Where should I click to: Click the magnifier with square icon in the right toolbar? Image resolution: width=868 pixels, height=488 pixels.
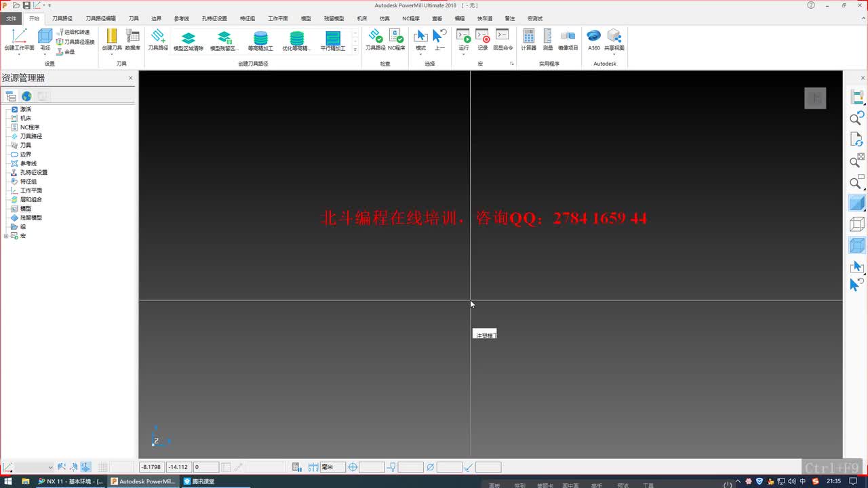pos(857,182)
